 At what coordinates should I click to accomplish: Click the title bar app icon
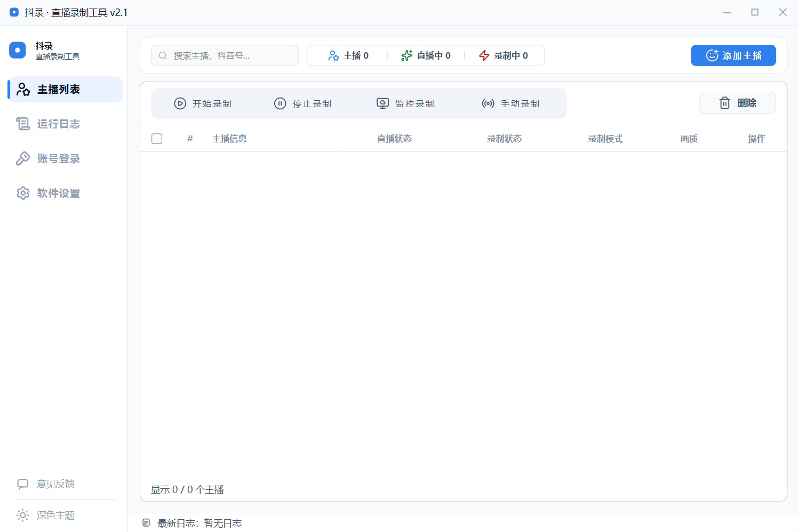[x=14, y=12]
